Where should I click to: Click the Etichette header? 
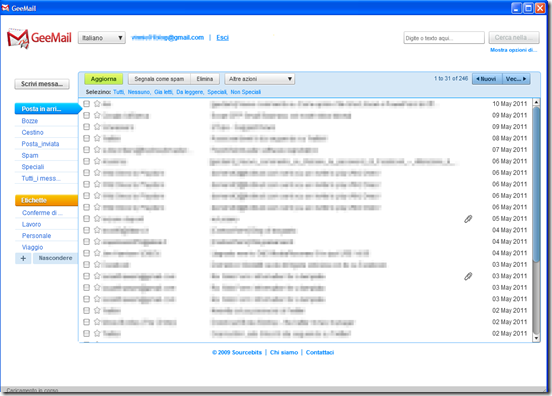point(46,200)
